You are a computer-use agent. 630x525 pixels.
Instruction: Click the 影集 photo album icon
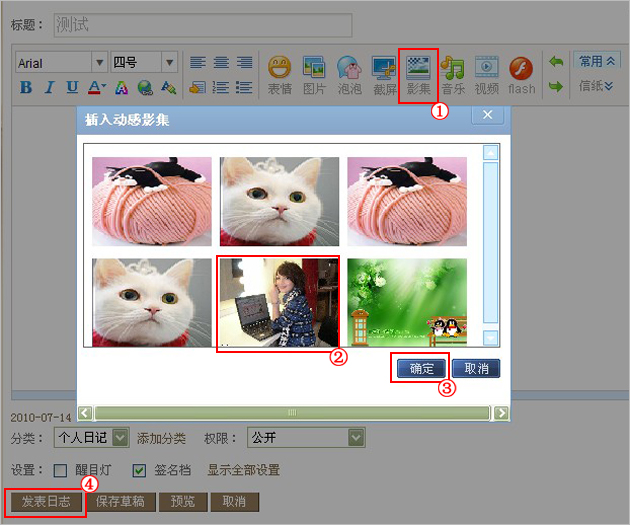[418, 75]
